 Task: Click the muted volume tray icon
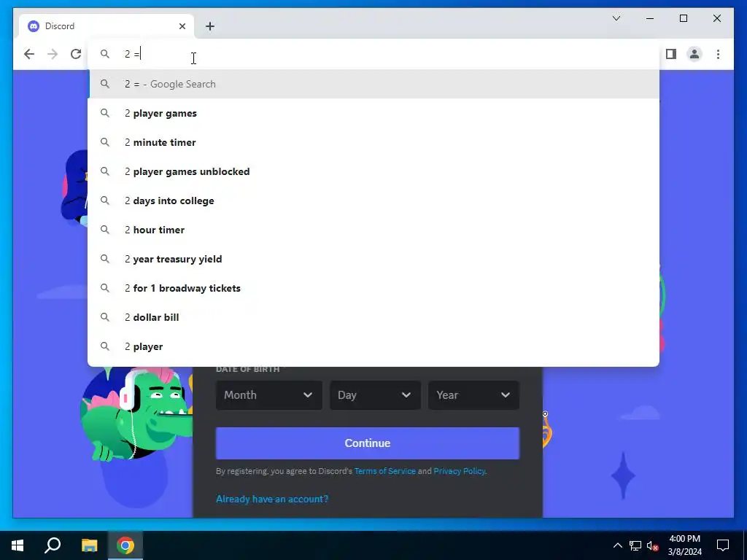tap(653, 545)
